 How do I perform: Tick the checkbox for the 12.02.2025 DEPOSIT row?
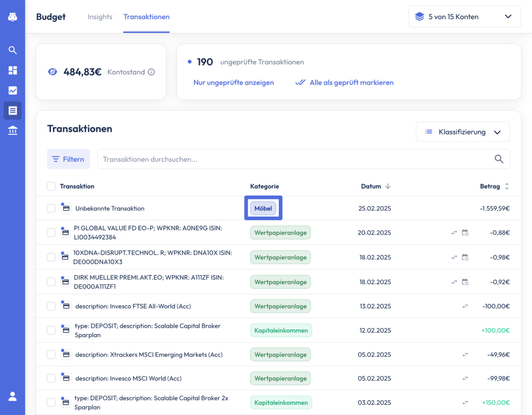pyautogui.click(x=51, y=330)
